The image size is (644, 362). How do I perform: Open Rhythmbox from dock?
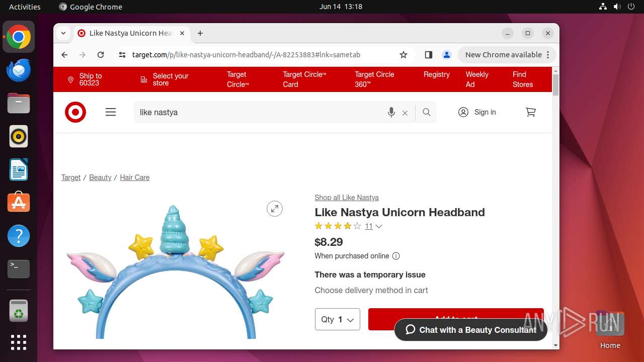point(19,136)
